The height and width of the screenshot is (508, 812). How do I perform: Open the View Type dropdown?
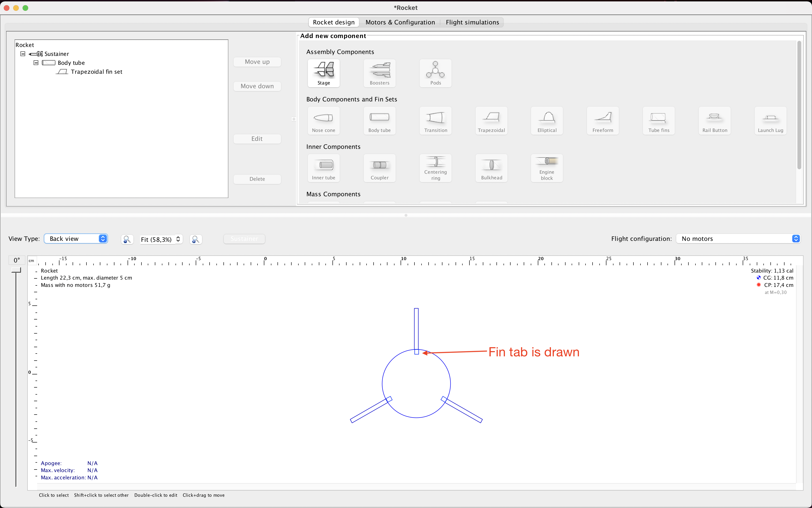(x=76, y=239)
